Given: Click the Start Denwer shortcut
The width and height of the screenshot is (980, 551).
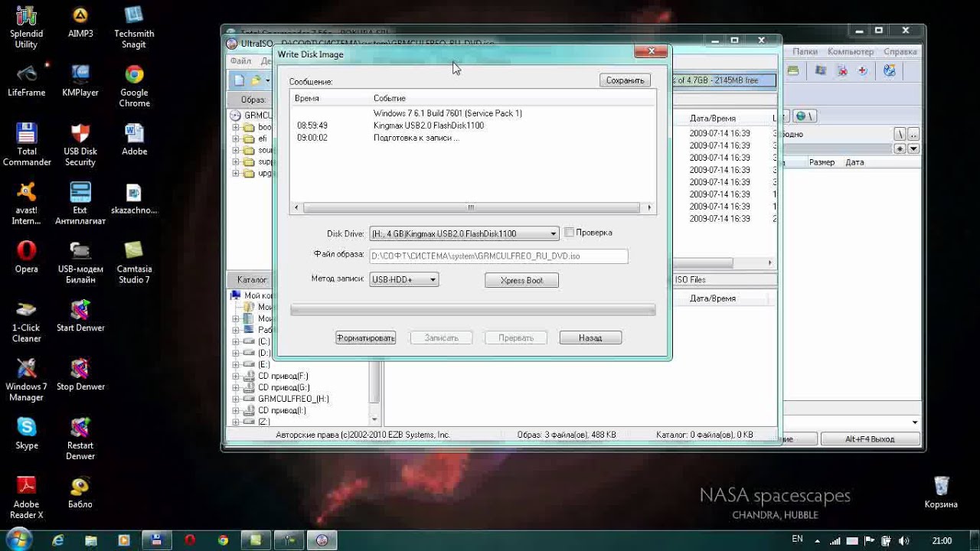Looking at the screenshot, I should click(x=80, y=316).
